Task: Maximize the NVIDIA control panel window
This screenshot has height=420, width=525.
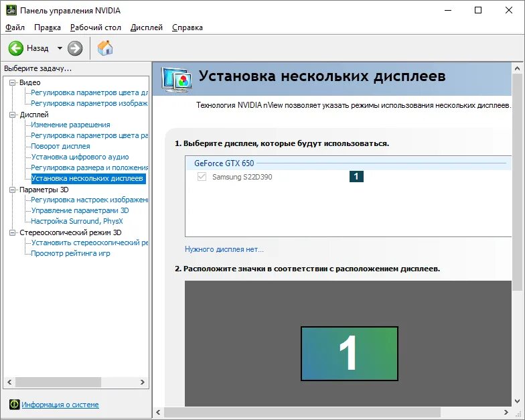Action: click(x=478, y=11)
